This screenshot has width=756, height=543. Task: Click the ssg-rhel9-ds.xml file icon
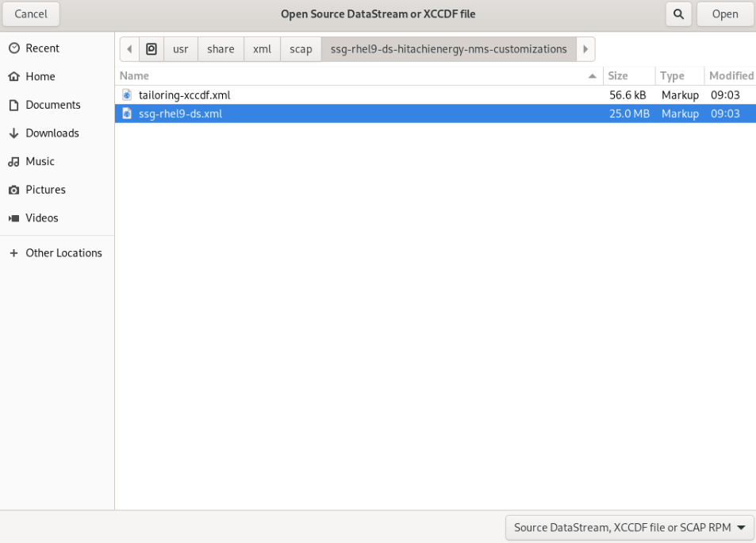coord(127,114)
